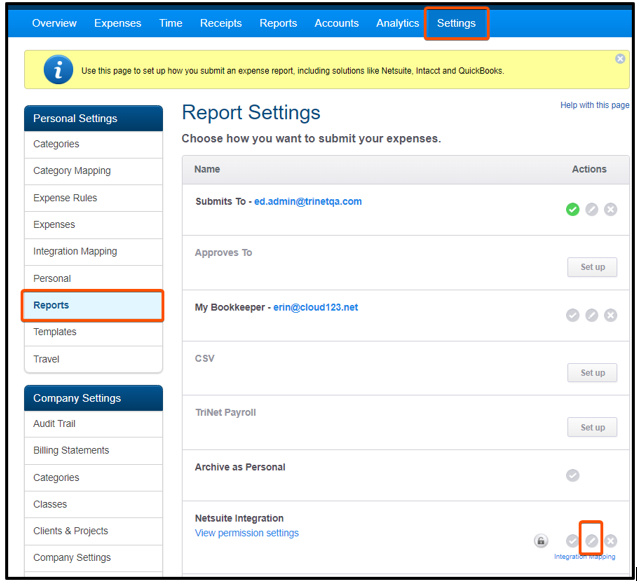The image size is (639, 587).
Task: Edit the Submits To entry with pencil icon
Action: pyautogui.click(x=592, y=210)
